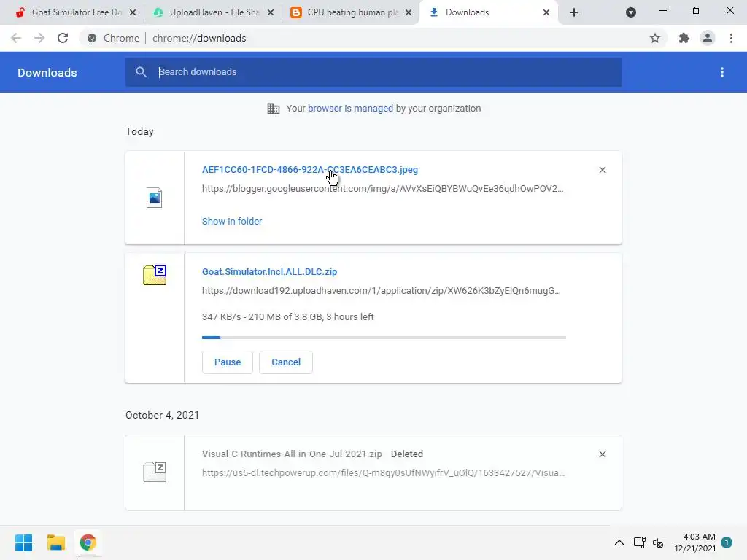Pause the Goat Simulator download
The image size is (747, 560).
228,362
